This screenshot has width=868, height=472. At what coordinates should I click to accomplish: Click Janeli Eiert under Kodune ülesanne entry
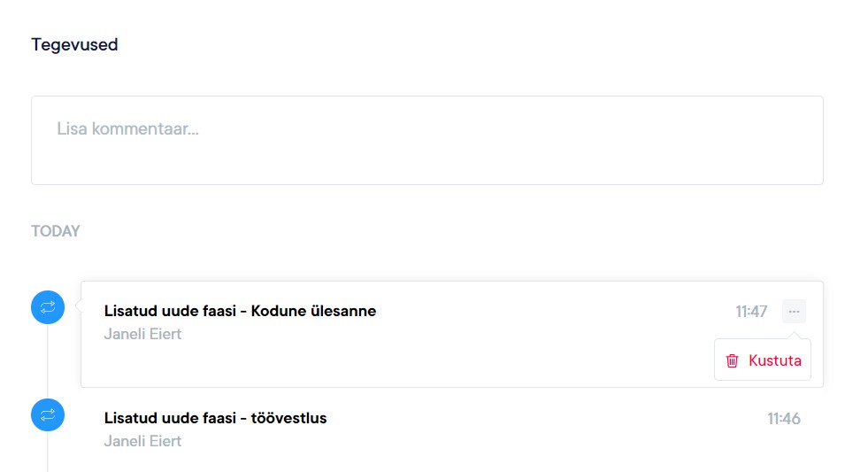click(x=142, y=334)
